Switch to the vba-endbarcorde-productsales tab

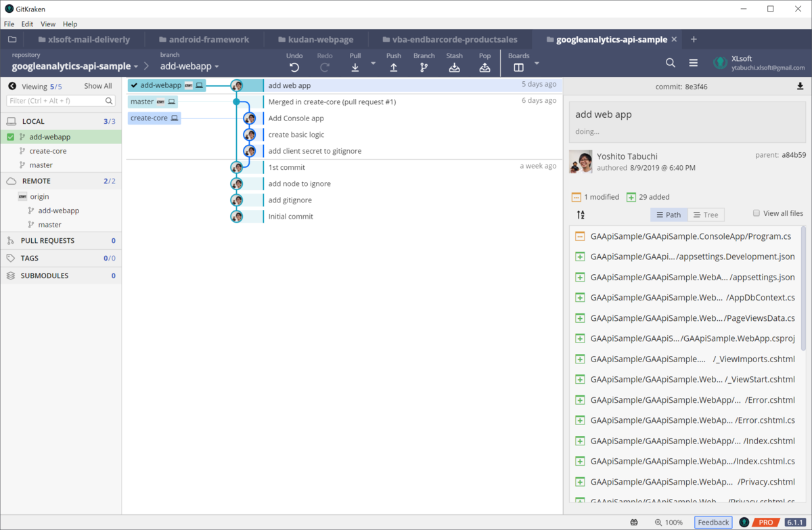point(451,39)
